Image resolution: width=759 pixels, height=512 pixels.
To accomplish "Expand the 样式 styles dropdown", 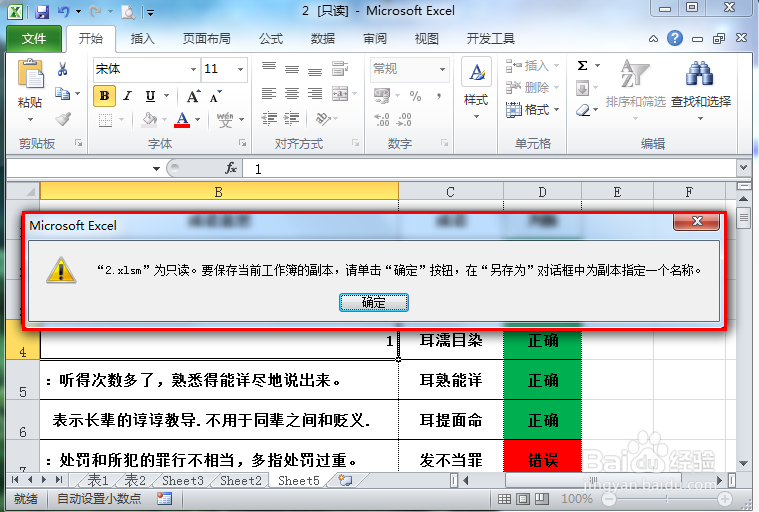I will (x=476, y=116).
